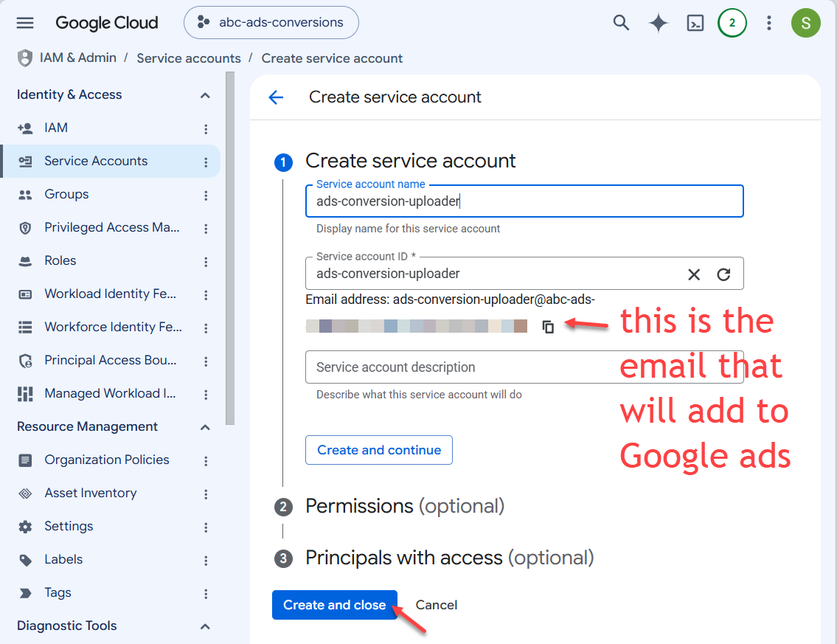The width and height of the screenshot is (837, 644).
Task: Open Managed Workload Identities sidebar item
Action: [x=110, y=394]
